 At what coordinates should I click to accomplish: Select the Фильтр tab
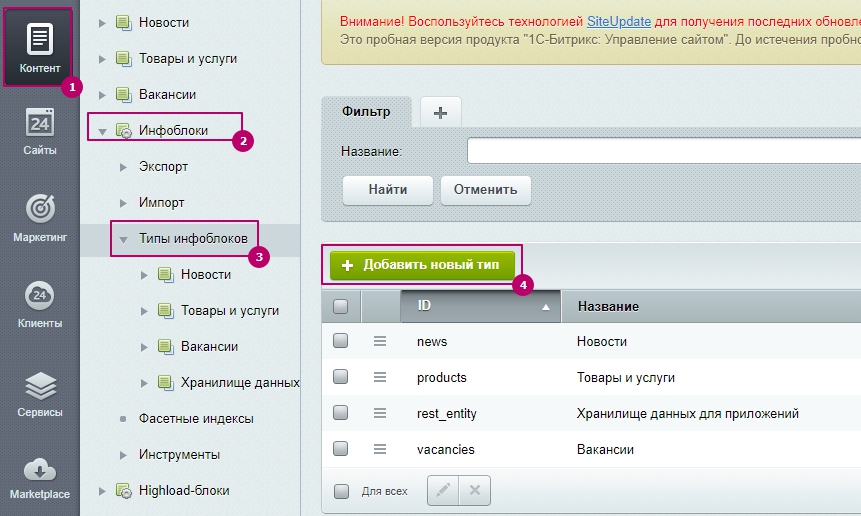(366, 112)
